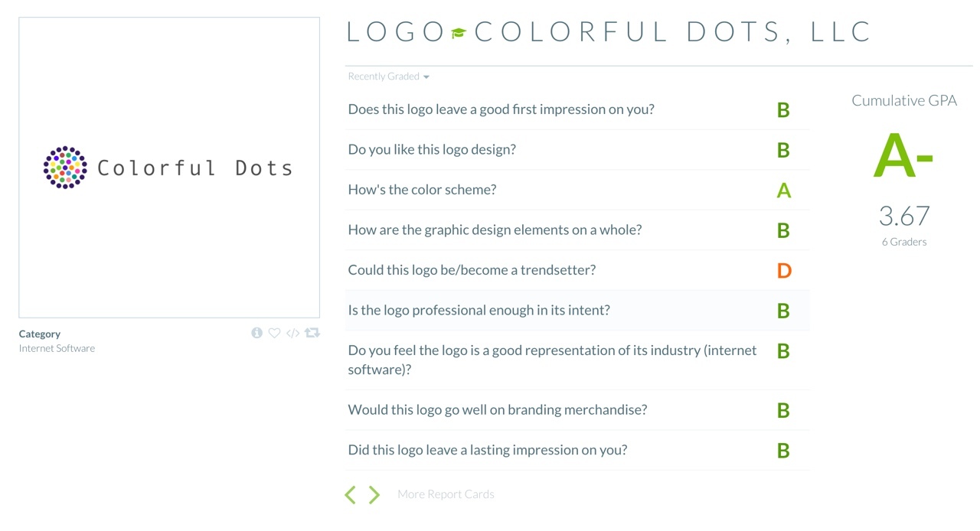
Task: Click the More Report Cards link
Action: 446,494
